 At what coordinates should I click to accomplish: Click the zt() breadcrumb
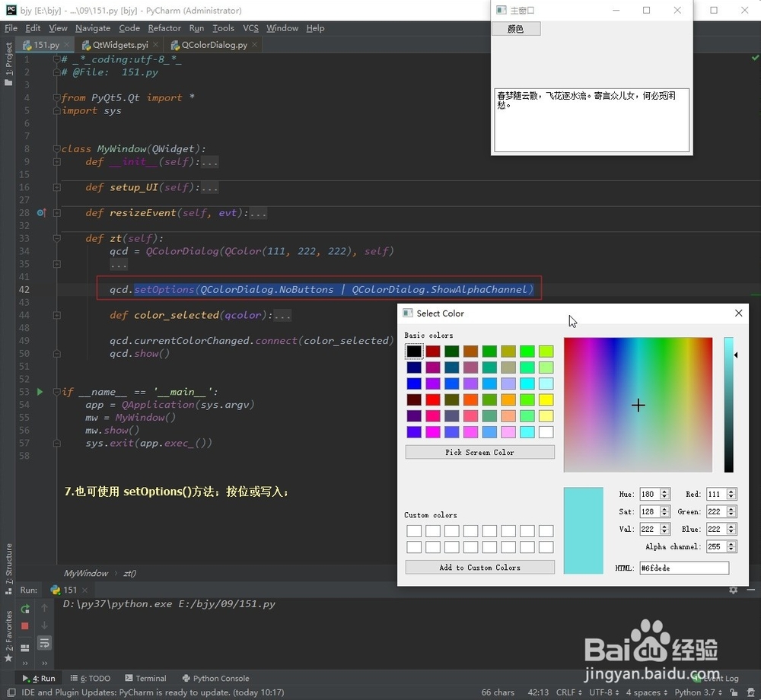129,573
